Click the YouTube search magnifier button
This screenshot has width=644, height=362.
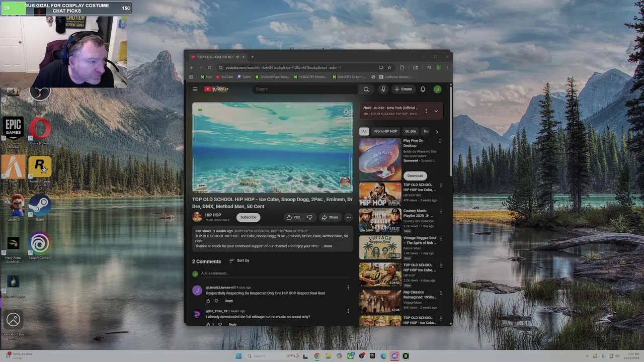(366, 89)
